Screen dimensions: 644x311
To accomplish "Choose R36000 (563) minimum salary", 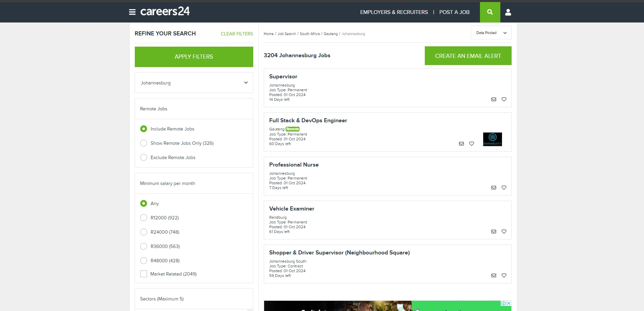I will [144, 246].
